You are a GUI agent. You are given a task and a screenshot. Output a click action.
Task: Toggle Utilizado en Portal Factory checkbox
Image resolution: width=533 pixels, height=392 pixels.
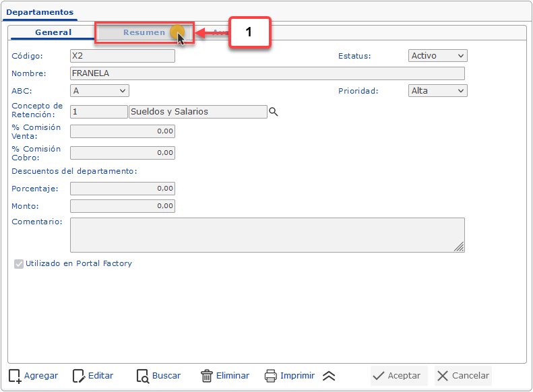click(x=19, y=264)
